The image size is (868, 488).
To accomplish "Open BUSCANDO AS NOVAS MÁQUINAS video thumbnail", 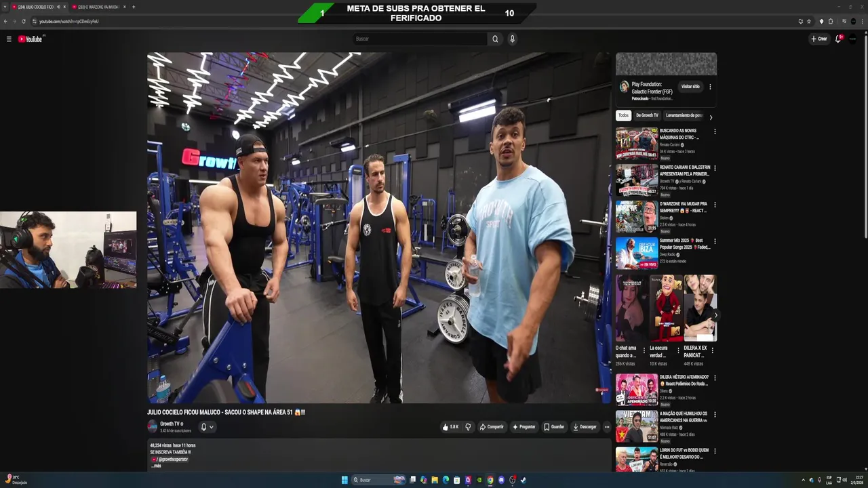I will pos(637,144).
